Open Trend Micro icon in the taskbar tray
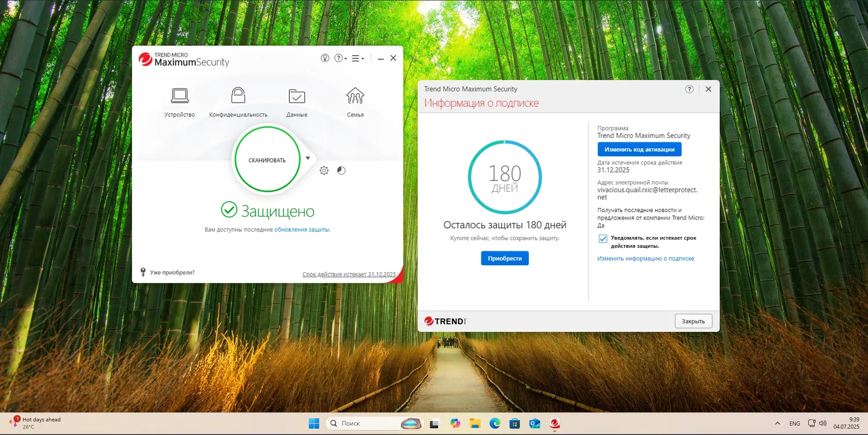This screenshot has width=868, height=435. click(554, 423)
